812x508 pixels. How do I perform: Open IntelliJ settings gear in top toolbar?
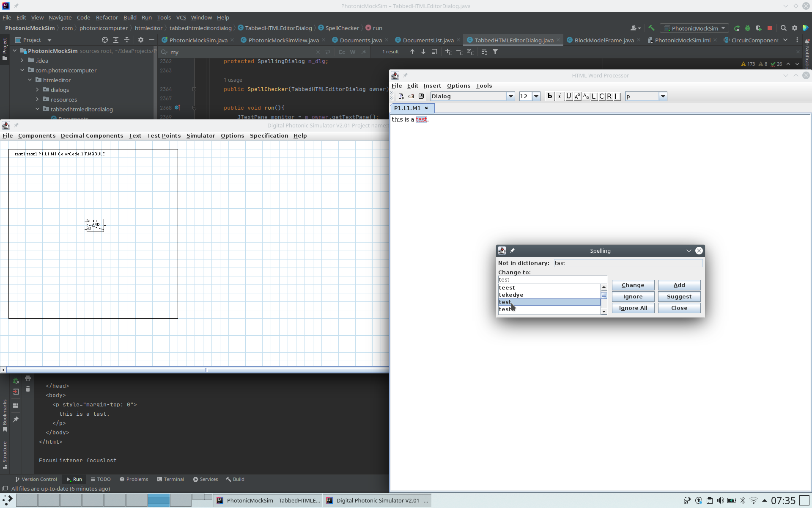click(795, 28)
